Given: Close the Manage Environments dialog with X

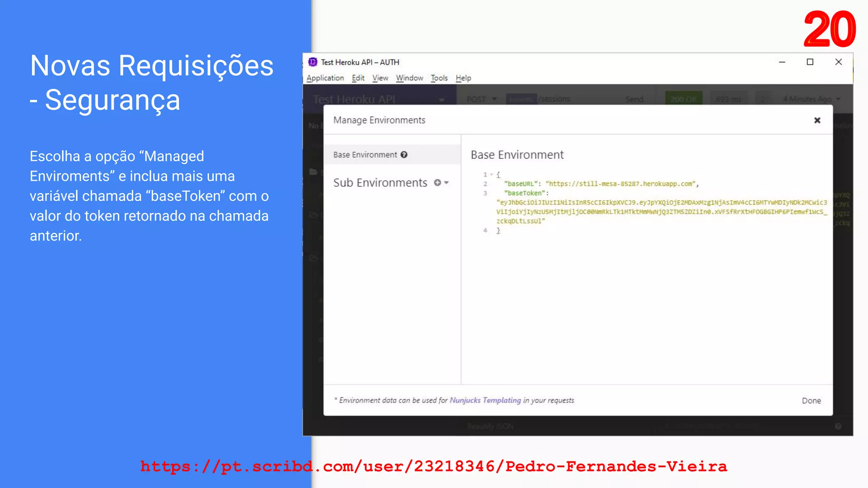Looking at the screenshot, I should [x=817, y=120].
